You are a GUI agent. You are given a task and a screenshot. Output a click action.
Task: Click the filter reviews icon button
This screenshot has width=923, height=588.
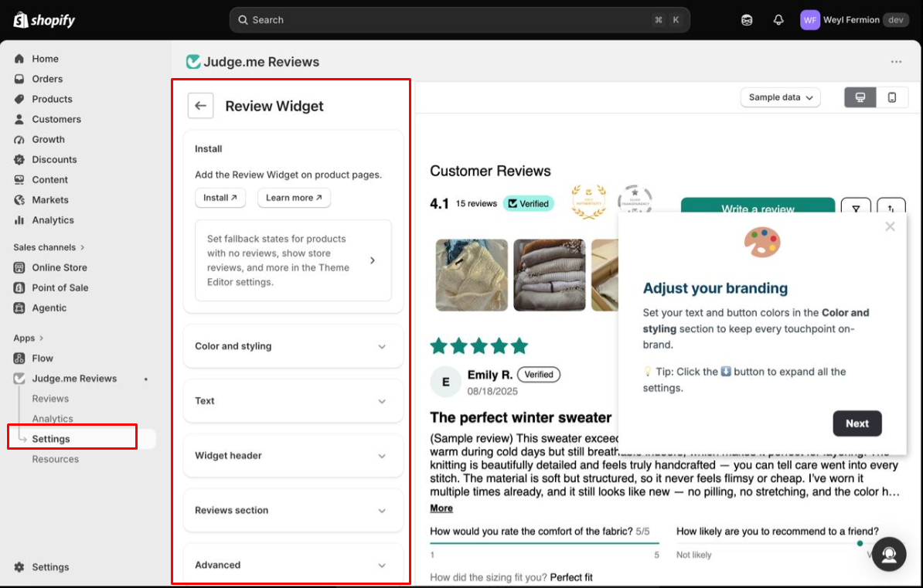pos(856,207)
